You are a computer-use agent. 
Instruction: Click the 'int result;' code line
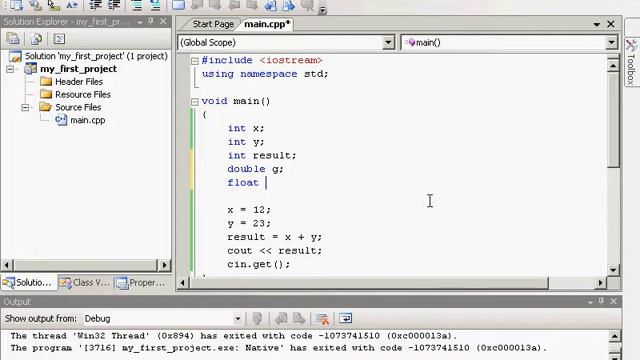click(262, 156)
